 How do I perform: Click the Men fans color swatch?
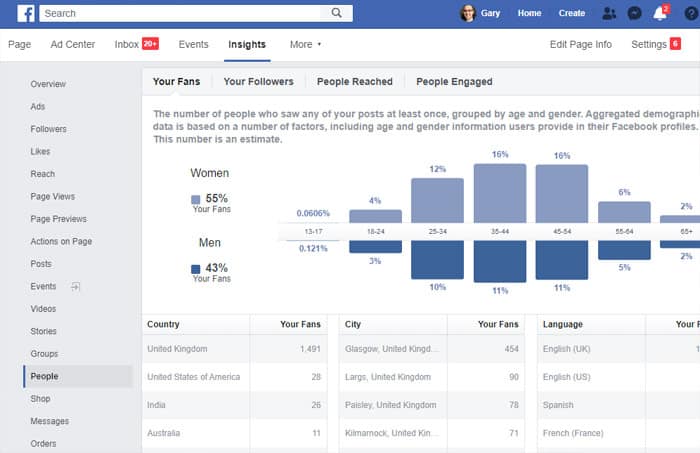(x=196, y=269)
